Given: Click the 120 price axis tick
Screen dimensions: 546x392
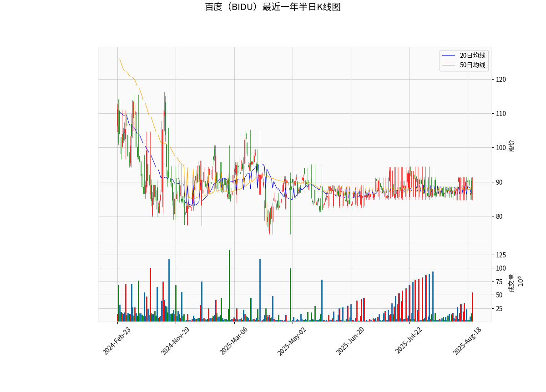Looking at the screenshot, I should tap(502, 80).
